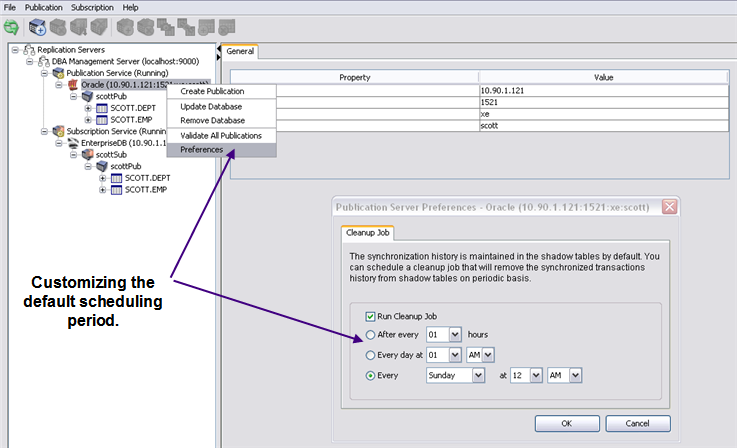This screenshot has width=737, height=448.
Task: Collapse the DBA Management Server node
Action: (30, 61)
